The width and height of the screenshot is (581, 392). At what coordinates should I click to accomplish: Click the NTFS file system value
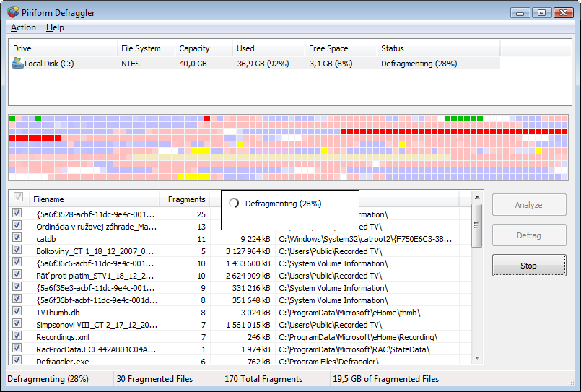pos(131,64)
